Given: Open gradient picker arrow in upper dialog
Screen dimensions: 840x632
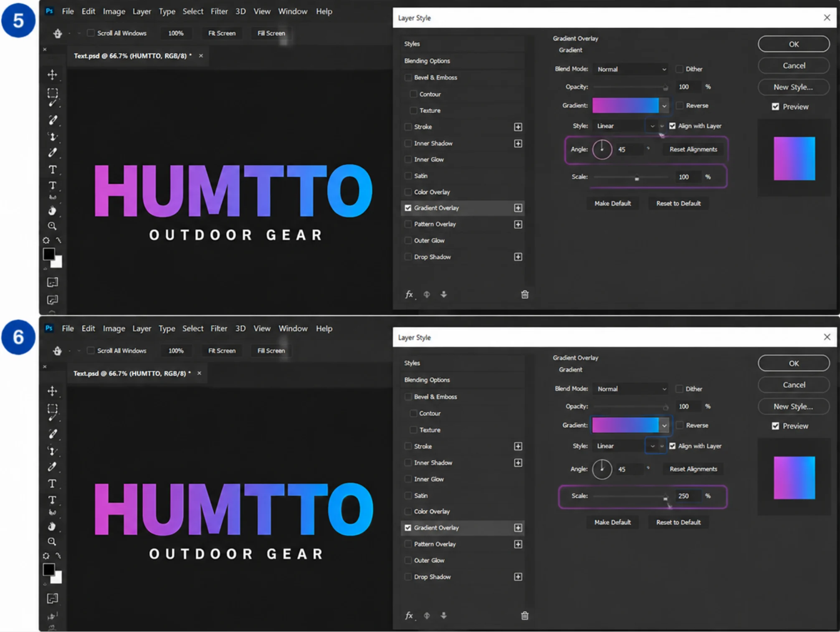Looking at the screenshot, I should click(664, 106).
